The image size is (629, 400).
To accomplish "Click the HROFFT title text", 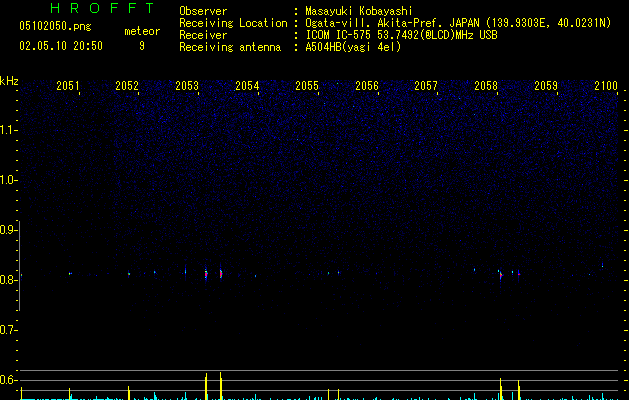I will (103, 8).
